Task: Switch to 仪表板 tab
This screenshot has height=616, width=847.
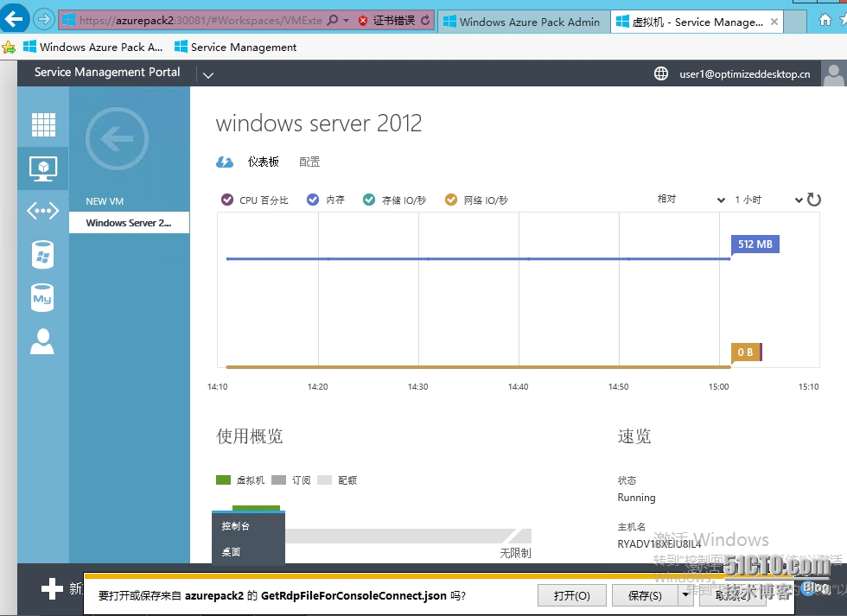Action: (x=263, y=162)
